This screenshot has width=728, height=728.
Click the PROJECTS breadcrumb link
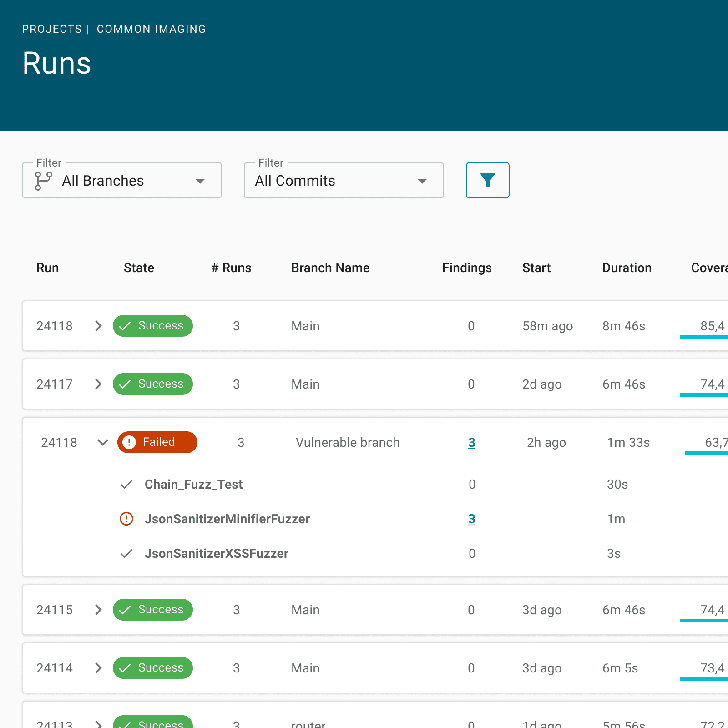[x=52, y=29]
